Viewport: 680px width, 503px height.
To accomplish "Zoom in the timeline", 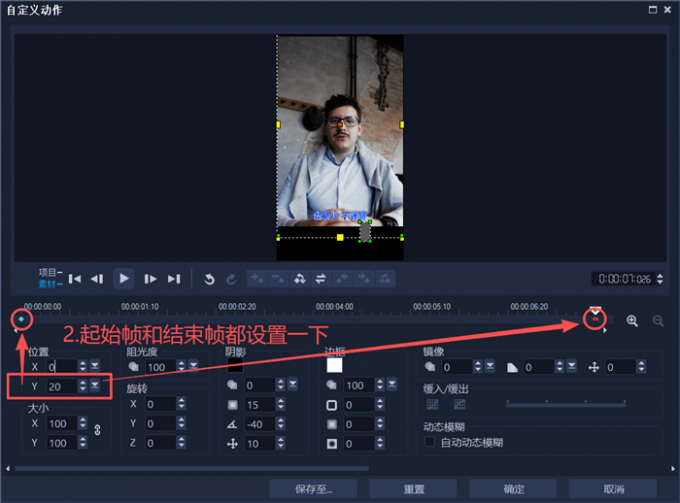I will click(632, 321).
